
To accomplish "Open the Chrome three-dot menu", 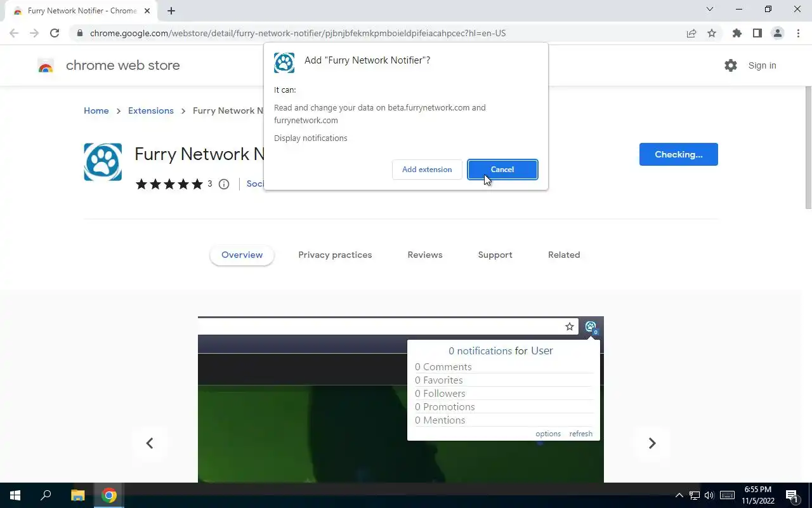I will click(797, 33).
